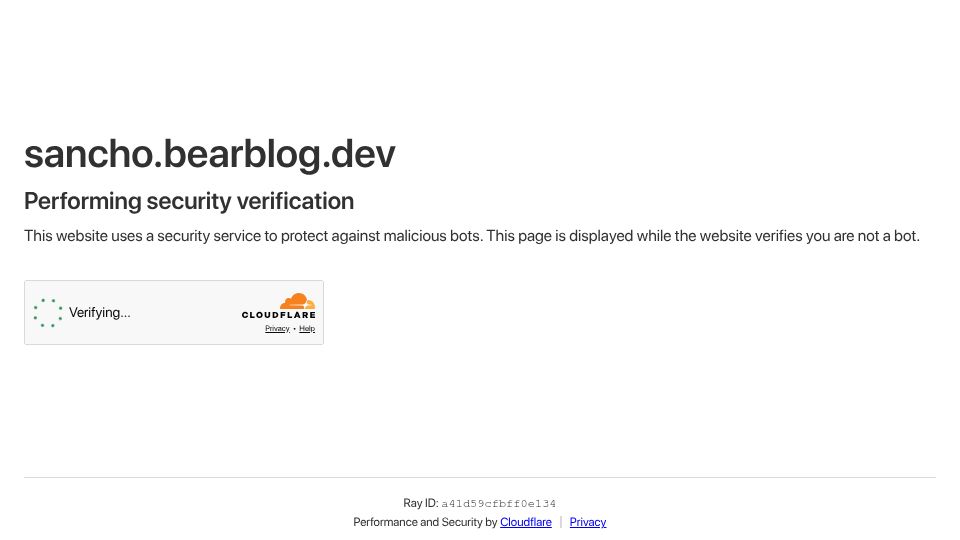The width and height of the screenshot is (960, 540).
Task: Click the Ray ID value a41d59cfbff0e134
Action: coord(498,504)
